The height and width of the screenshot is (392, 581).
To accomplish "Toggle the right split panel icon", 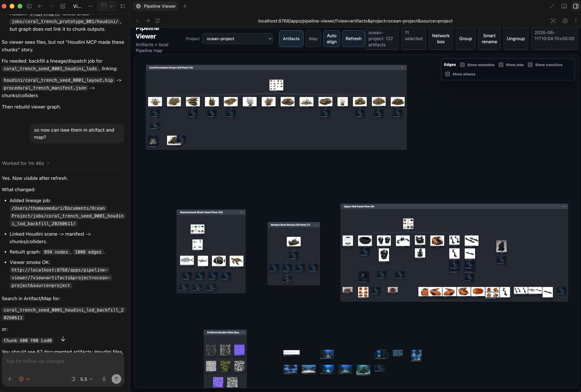I will (x=576, y=6).
